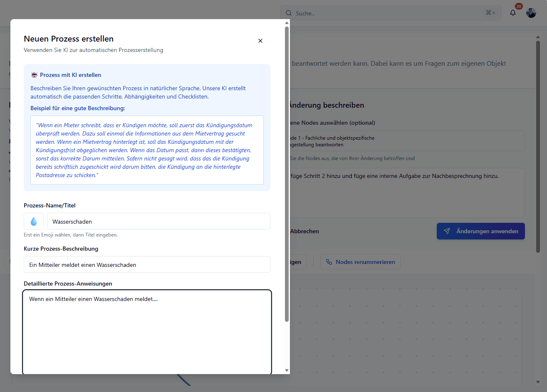Select the Node 1 Fachliche und objektspezifische entry
Screen dimensions: 547x392
407,141
